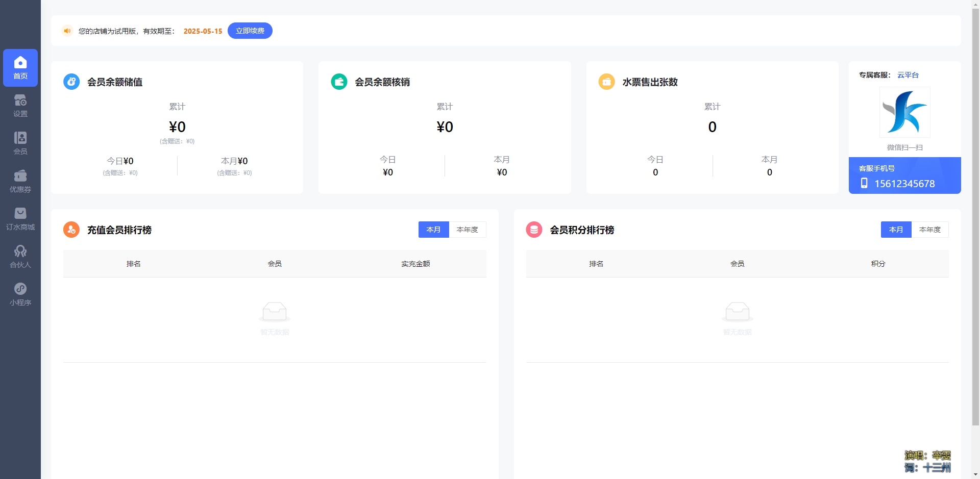The image size is (980, 479).
Task: Select 本月 in recharge member ranking
Action: click(x=433, y=230)
